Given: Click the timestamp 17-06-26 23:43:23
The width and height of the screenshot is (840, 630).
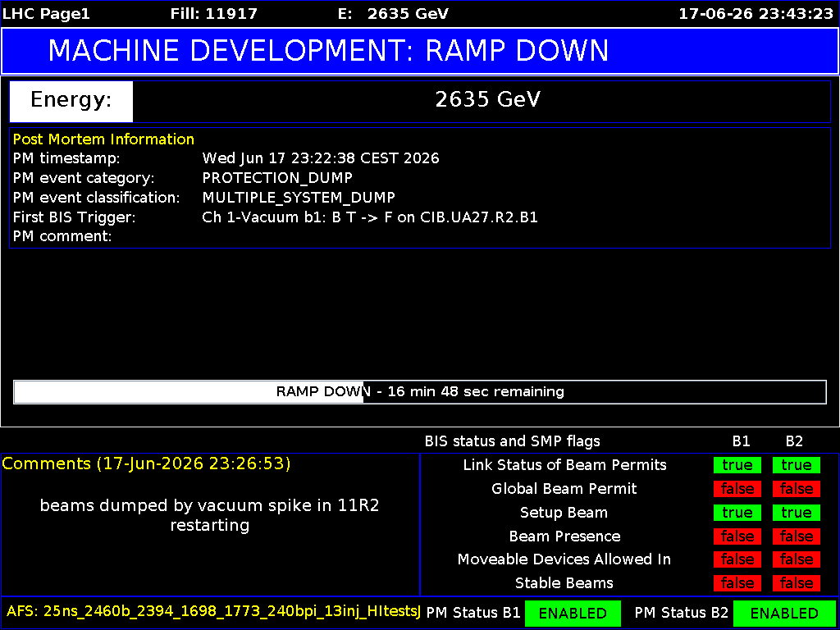Looking at the screenshot, I should click(756, 14).
